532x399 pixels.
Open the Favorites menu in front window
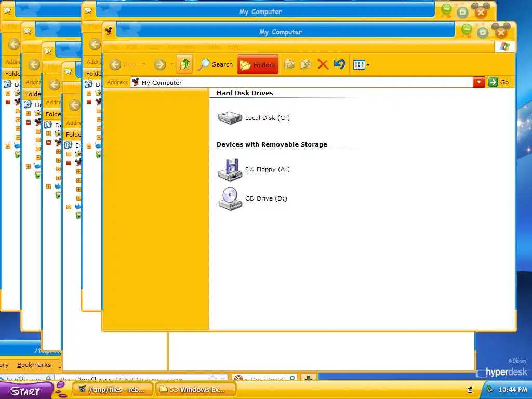point(181,47)
